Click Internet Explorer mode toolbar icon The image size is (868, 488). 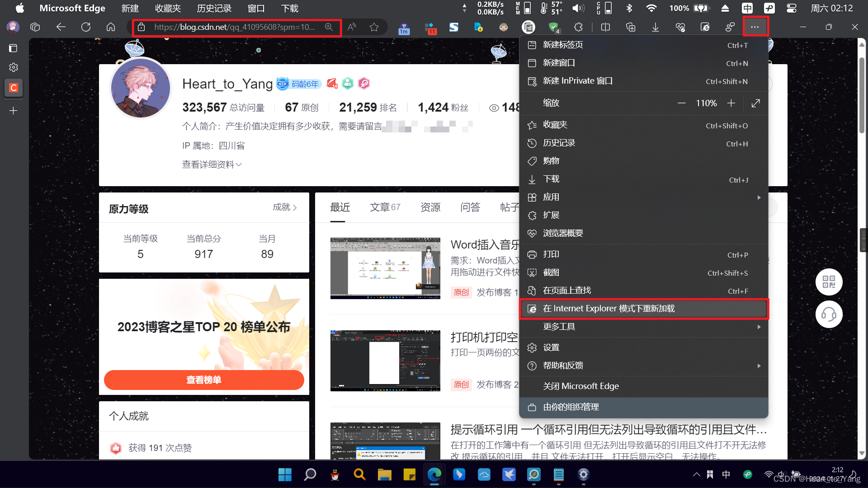coord(705,27)
